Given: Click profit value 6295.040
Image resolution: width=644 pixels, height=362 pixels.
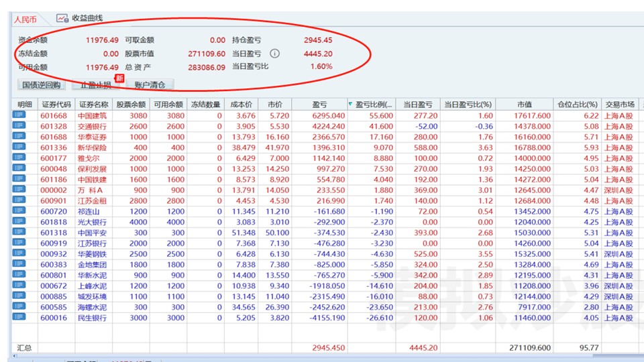Looking at the screenshot, I should pos(329,116).
